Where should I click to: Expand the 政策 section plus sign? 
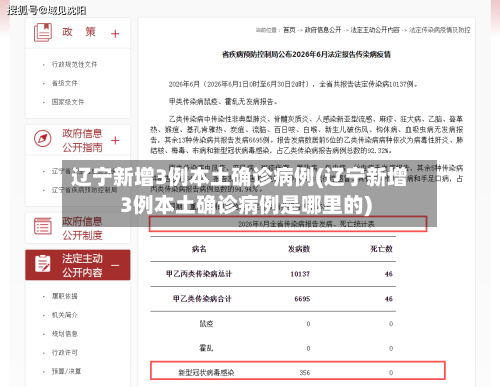[115, 34]
